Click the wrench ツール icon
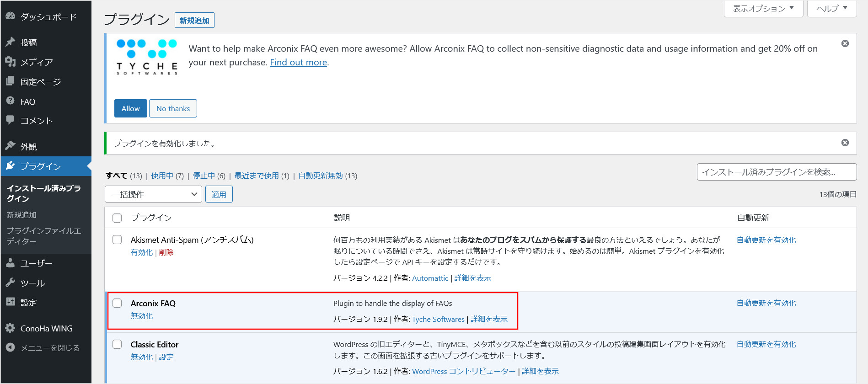This screenshot has width=868, height=384. pos(10,283)
